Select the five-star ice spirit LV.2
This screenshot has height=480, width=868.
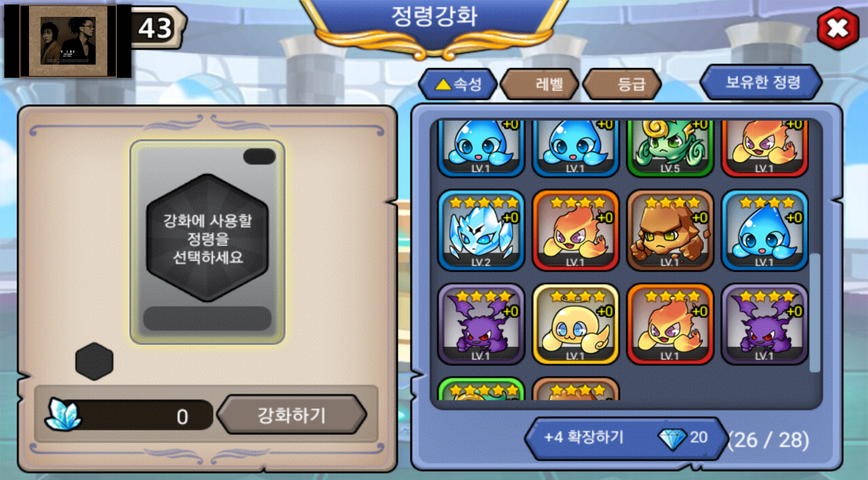click(481, 230)
